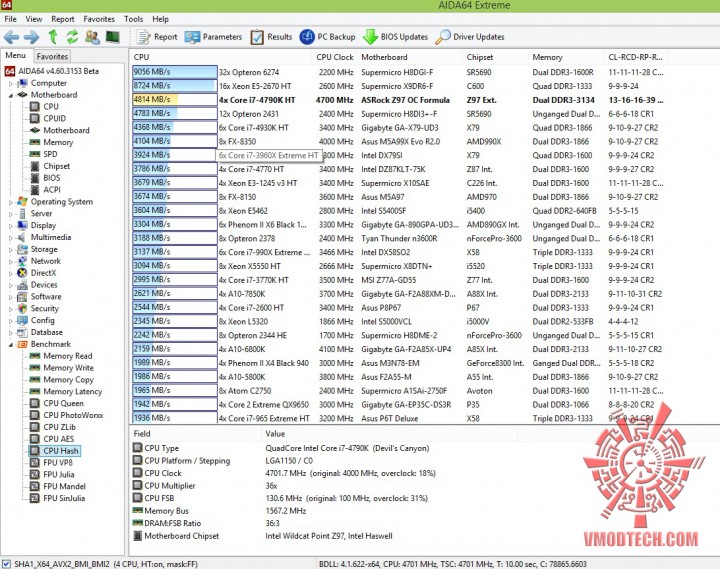Select CPU AES benchmark
This screenshot has height=569, width=720.
pyautogui.click(x=52, y=439)
